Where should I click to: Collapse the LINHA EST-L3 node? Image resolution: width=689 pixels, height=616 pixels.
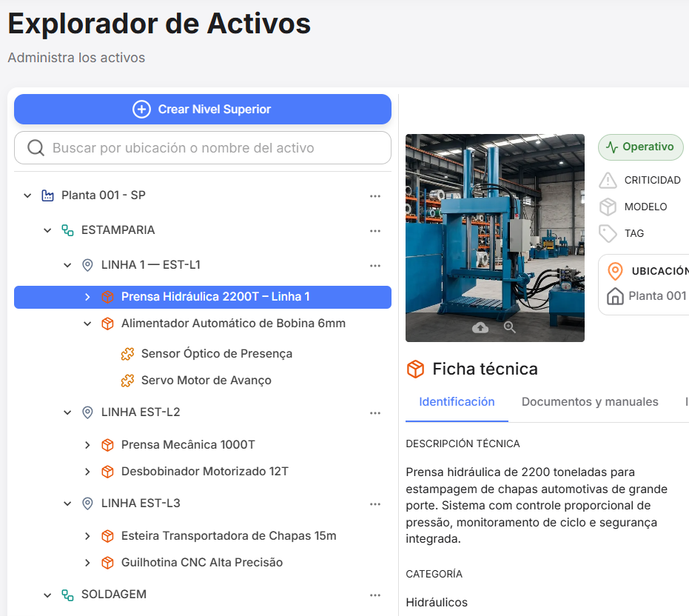tap(67, 503)
